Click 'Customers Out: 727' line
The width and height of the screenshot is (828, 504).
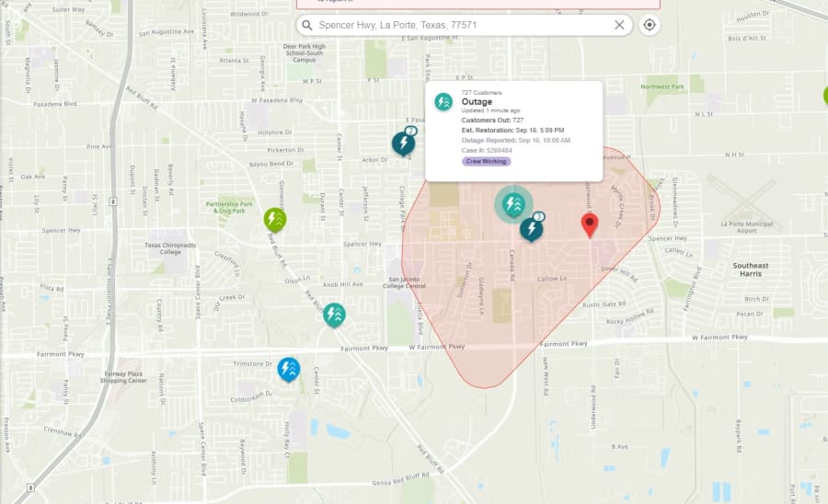(493, 120)
